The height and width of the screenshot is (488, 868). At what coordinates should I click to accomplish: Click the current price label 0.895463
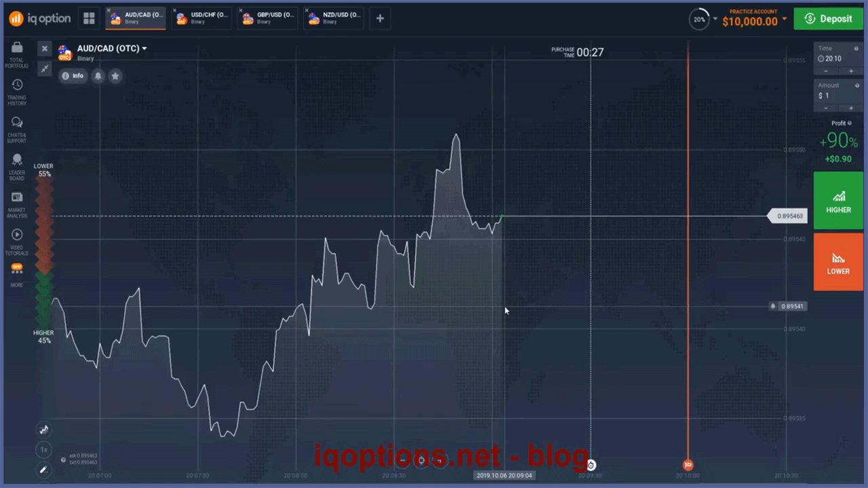[x=788, y=216]
